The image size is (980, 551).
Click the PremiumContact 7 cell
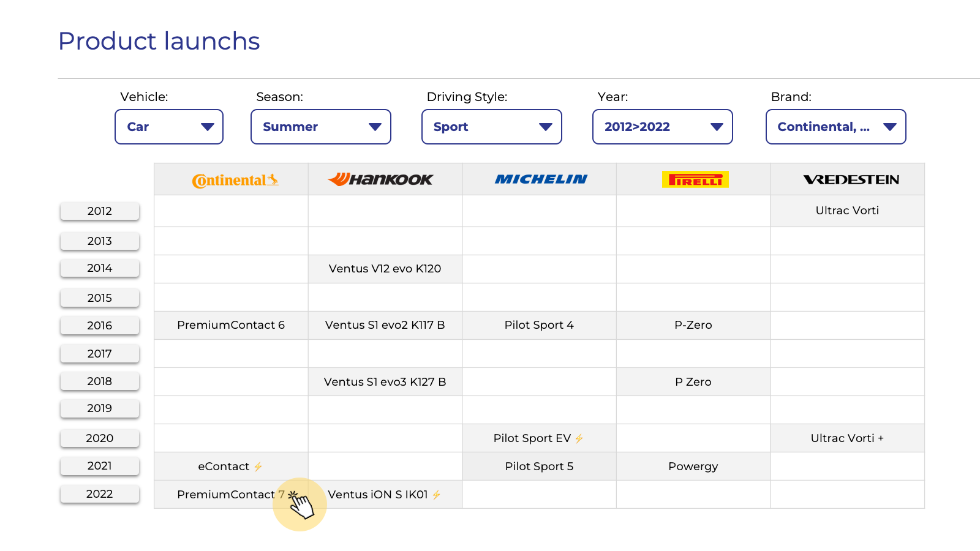[231, 495]
